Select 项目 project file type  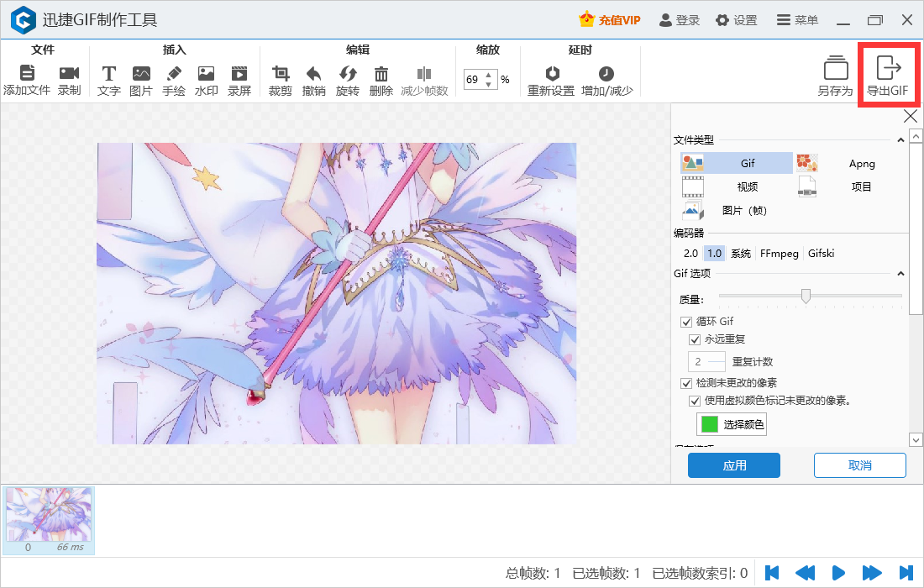[x=850, y=186]
